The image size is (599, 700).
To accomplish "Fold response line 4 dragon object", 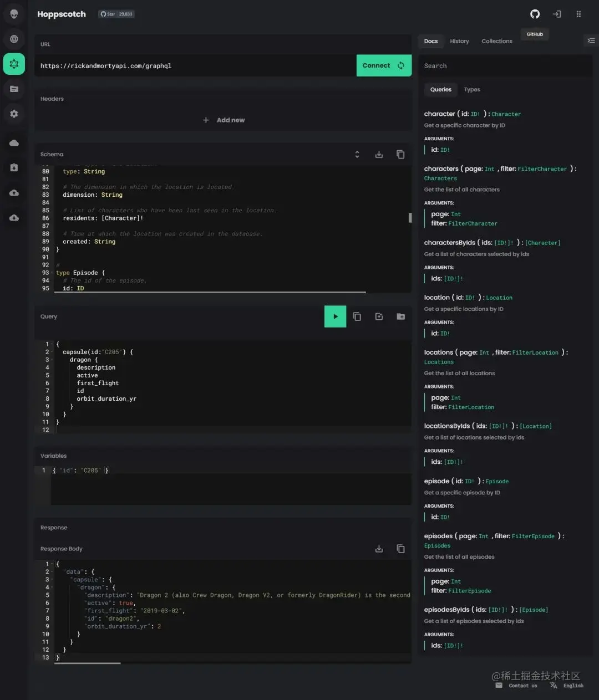I will pos(52,587).
